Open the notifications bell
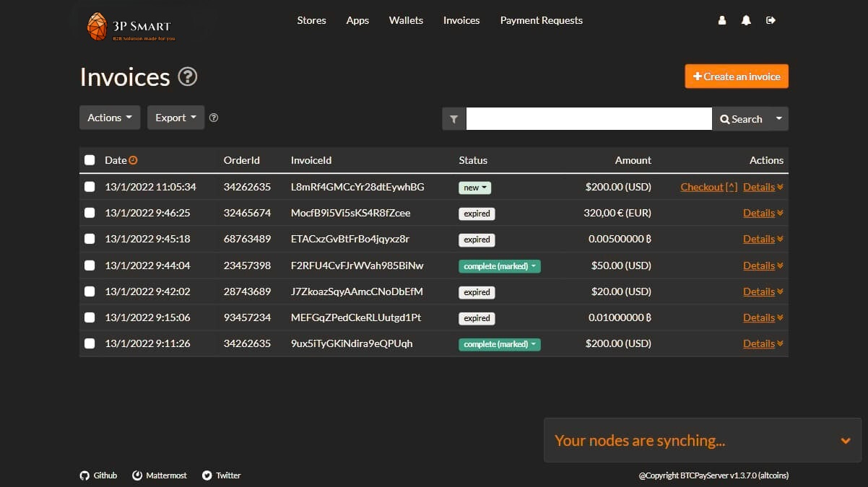The image size is (868, 487). 746,20
